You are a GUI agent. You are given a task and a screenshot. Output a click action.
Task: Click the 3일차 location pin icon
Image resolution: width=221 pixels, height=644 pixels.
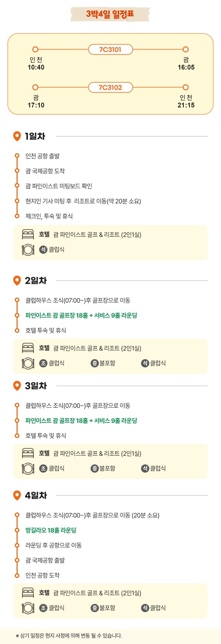click(x=17, y=386)
